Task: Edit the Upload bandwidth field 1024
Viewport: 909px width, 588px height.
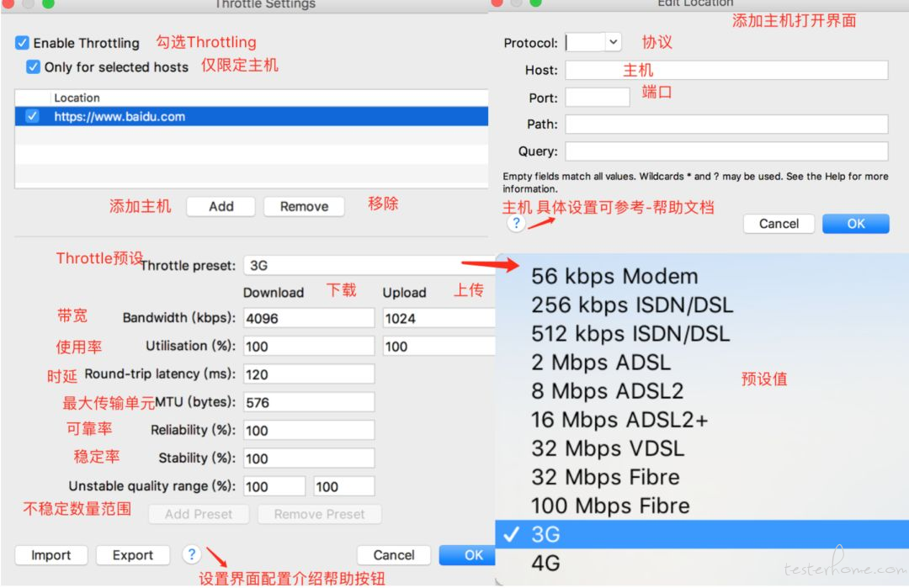Action: (439, 318)
